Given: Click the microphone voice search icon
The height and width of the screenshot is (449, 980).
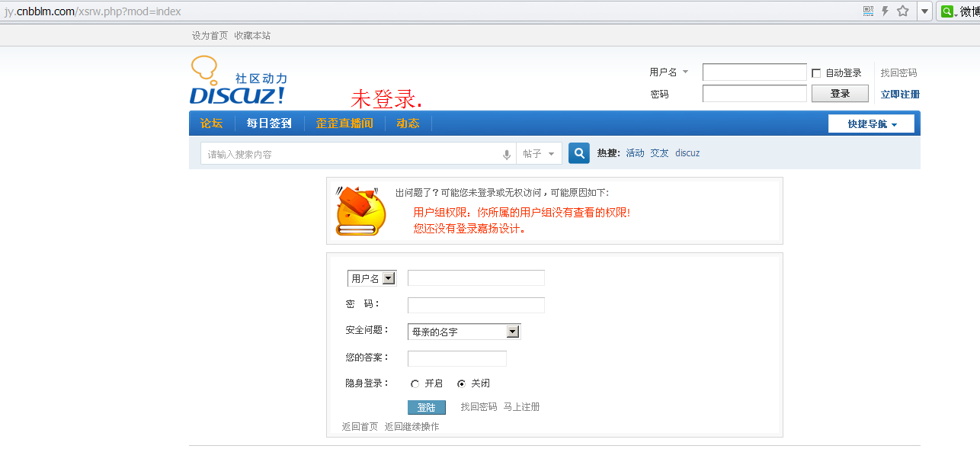Looking at the screenshot, I should point(507,155).
